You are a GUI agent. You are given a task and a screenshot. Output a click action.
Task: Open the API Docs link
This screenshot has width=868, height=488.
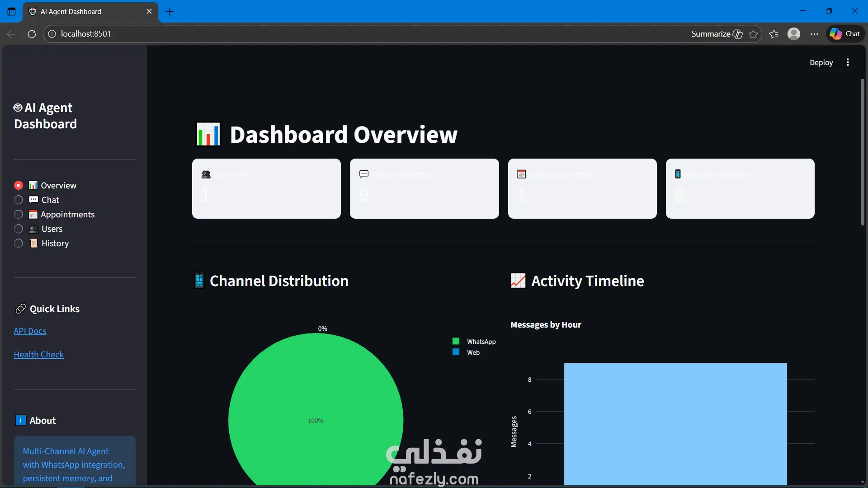(30, 331)
